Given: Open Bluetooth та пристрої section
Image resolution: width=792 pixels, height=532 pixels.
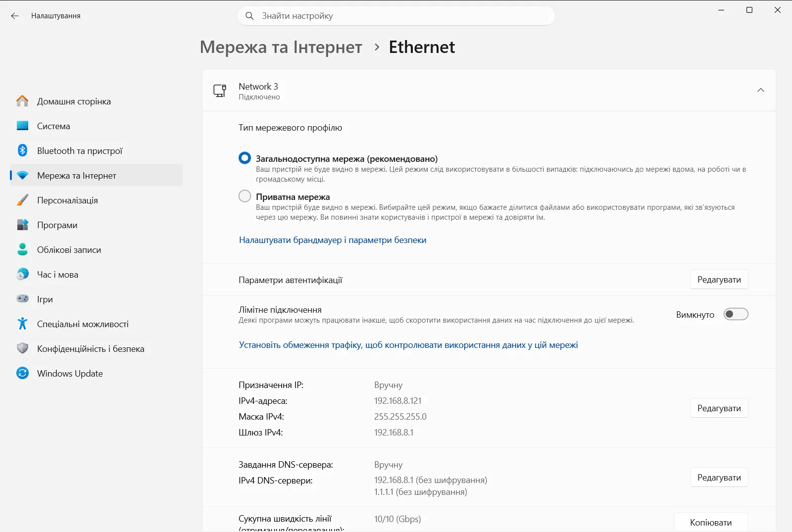Looking at the screenshot, I should [97, 150].
